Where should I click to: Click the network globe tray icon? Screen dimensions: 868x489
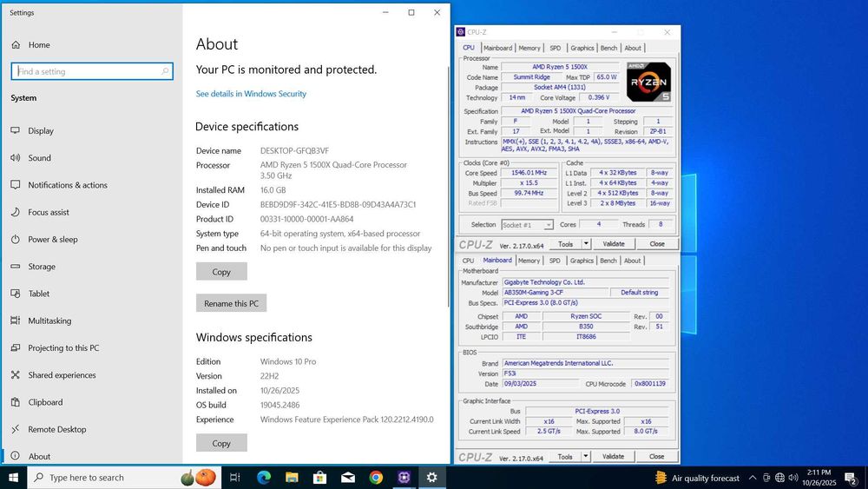tap(779, 478)
